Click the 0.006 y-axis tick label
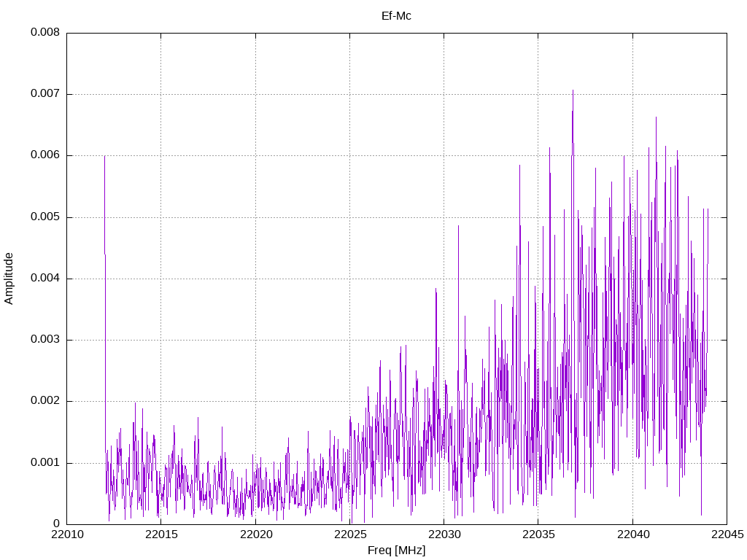 coord(45,155)
